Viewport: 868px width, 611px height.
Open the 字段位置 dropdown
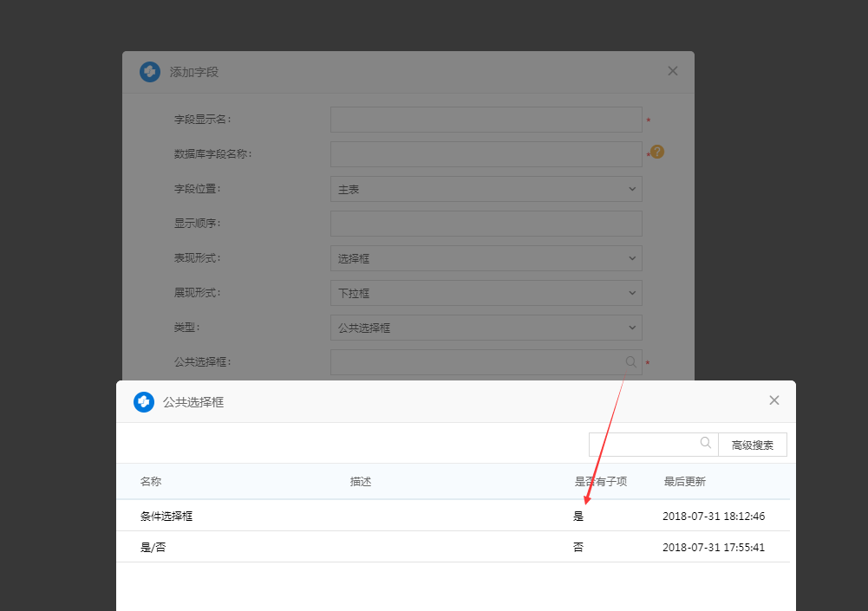(486, 189)
